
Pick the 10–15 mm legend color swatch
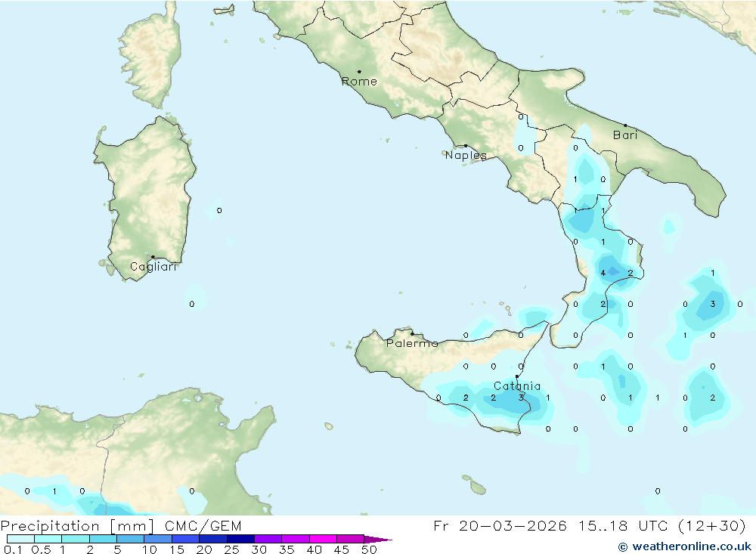158,539
